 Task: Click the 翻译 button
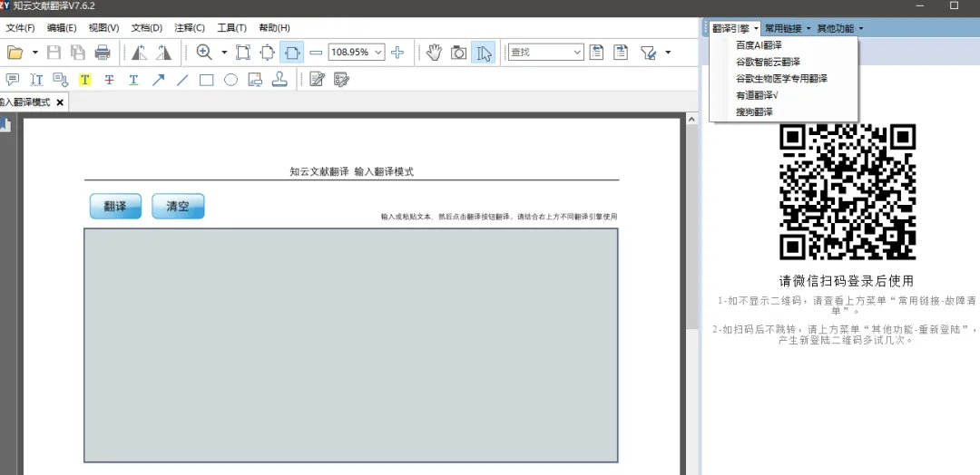coord(115,206)
